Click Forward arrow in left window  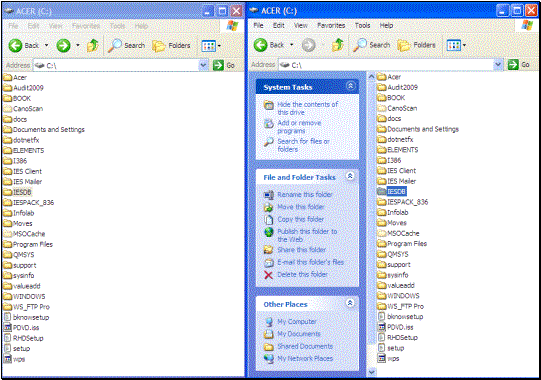[63, 45]
